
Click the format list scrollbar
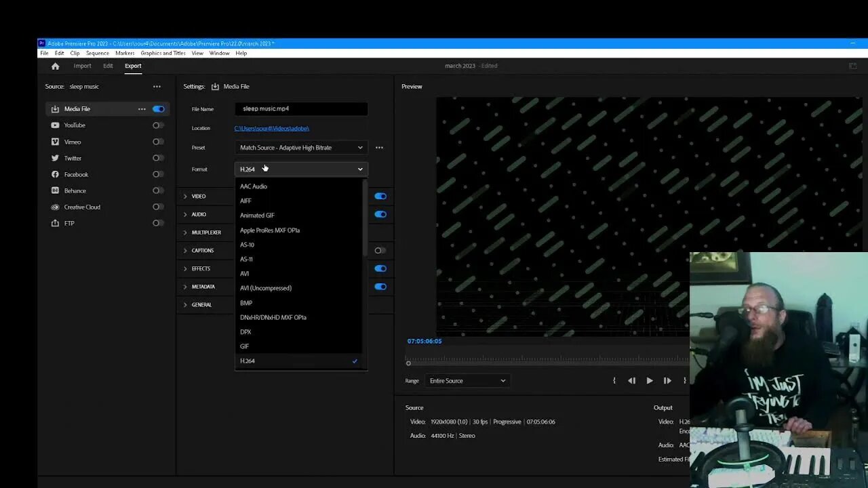pyautogui.click(x=365, y=218)
